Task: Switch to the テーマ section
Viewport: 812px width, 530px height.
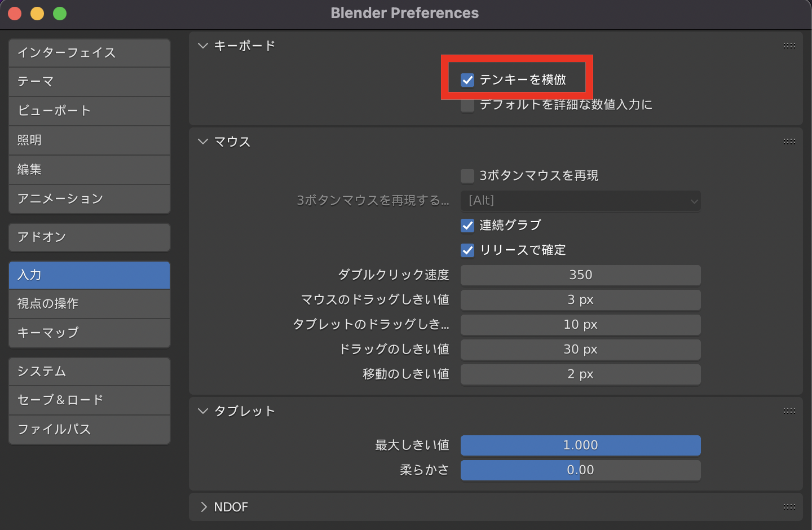Action: [89, 82]
